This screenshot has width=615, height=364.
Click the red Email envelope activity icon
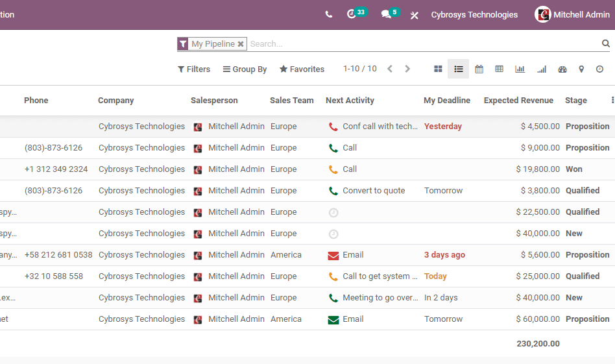tap(333, 256)
